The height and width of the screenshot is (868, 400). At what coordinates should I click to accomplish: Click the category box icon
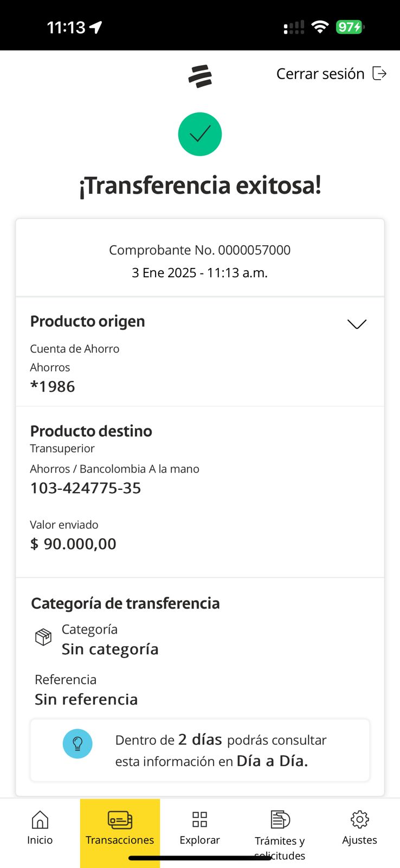(43, 636)
